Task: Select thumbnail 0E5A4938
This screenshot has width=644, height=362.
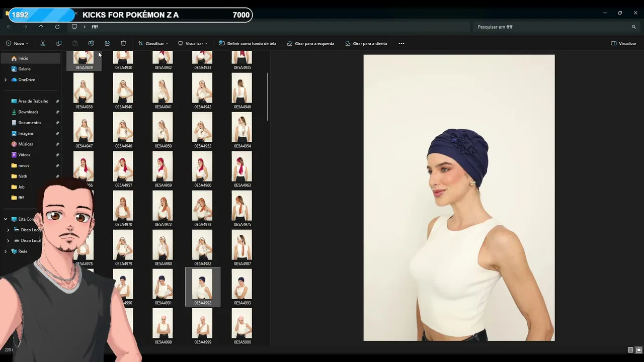Action: click(x=84, y=91)
